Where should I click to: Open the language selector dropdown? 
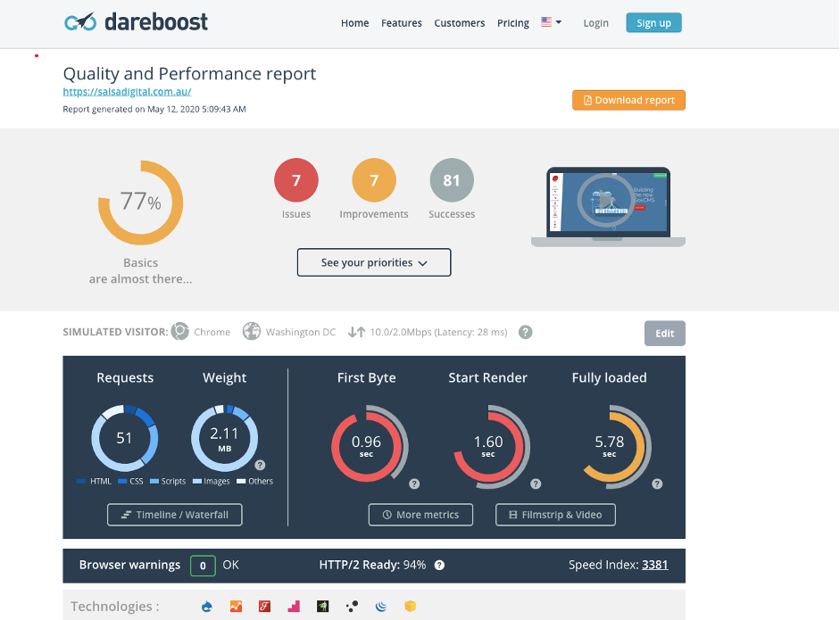[551, 23]
